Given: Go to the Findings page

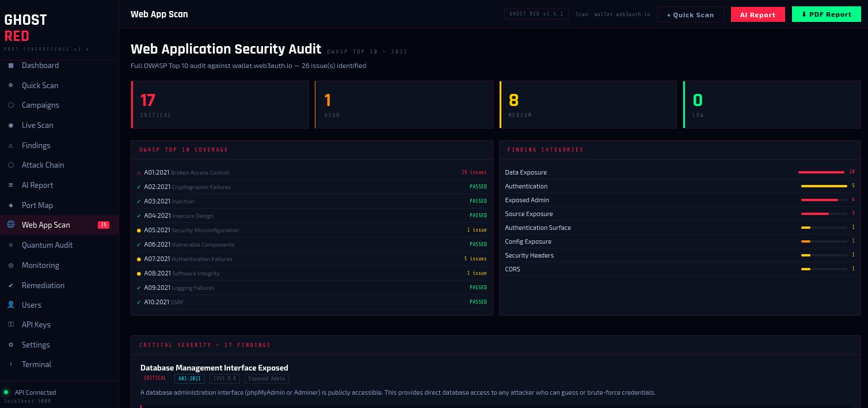Looking at the screenshot, I should pos(59,145).
